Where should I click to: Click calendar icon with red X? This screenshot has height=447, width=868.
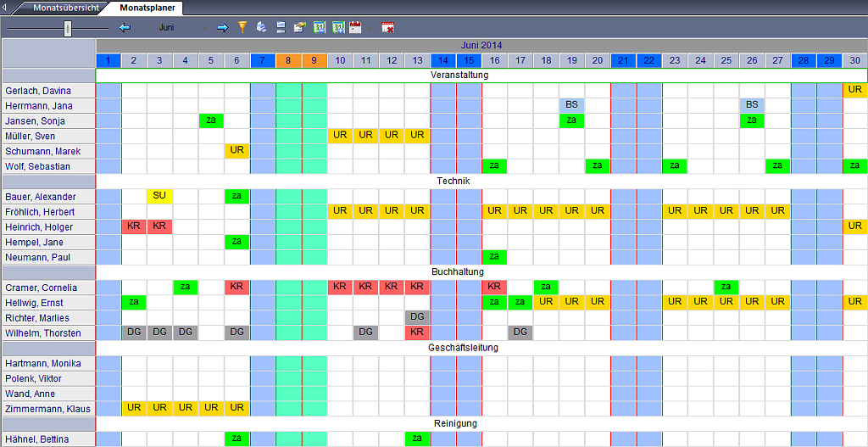coord(388,28)
